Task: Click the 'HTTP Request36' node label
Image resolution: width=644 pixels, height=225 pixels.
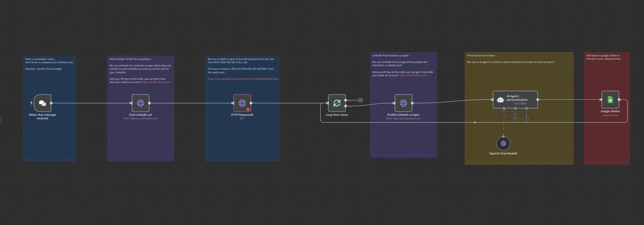Action: pos(242,115)
